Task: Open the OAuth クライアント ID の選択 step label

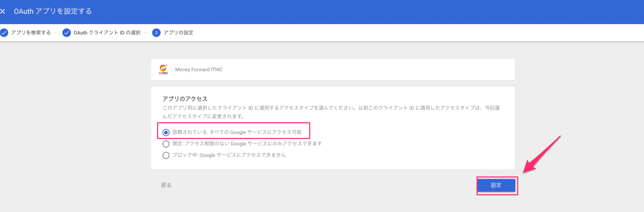Action: pos(107,33)
